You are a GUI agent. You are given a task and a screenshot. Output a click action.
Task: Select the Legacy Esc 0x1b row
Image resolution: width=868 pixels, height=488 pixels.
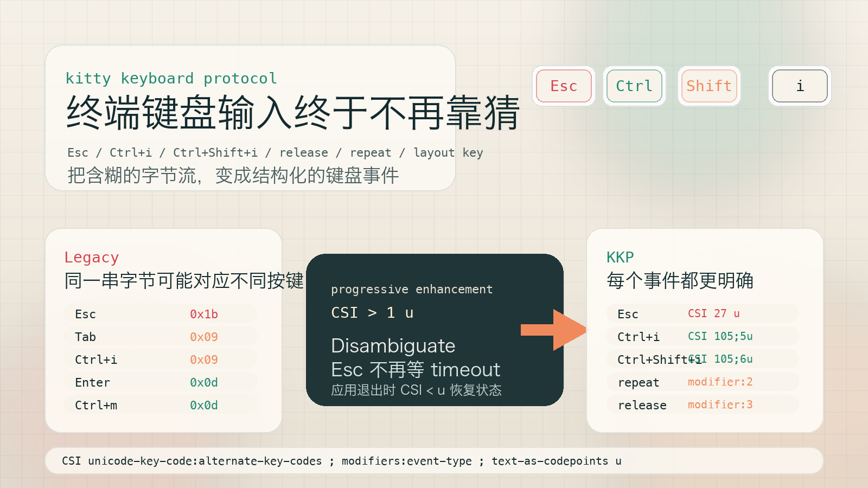click(161, 314)
